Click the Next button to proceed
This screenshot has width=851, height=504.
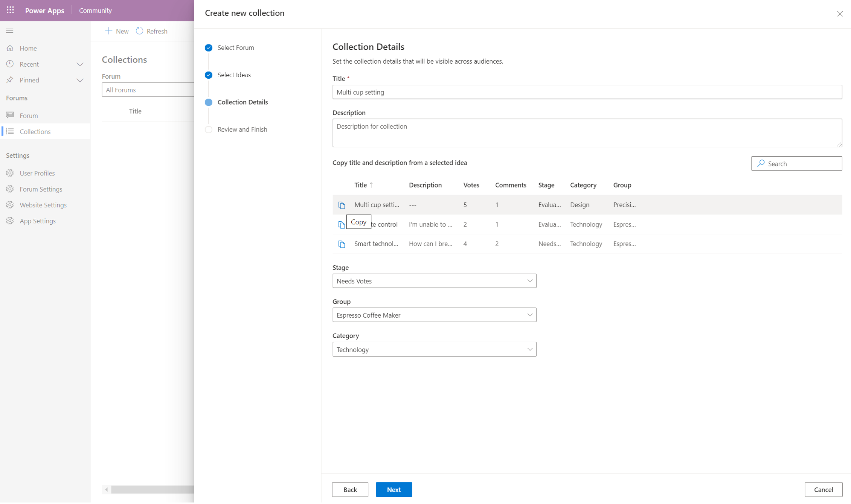click(394, 489)
